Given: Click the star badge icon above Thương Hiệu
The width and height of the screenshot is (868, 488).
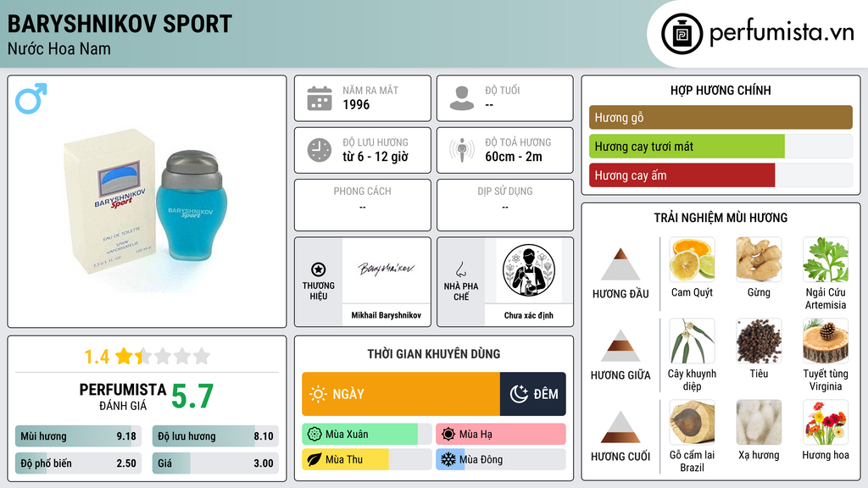Looking at the screenshot, I should point(319,269).
